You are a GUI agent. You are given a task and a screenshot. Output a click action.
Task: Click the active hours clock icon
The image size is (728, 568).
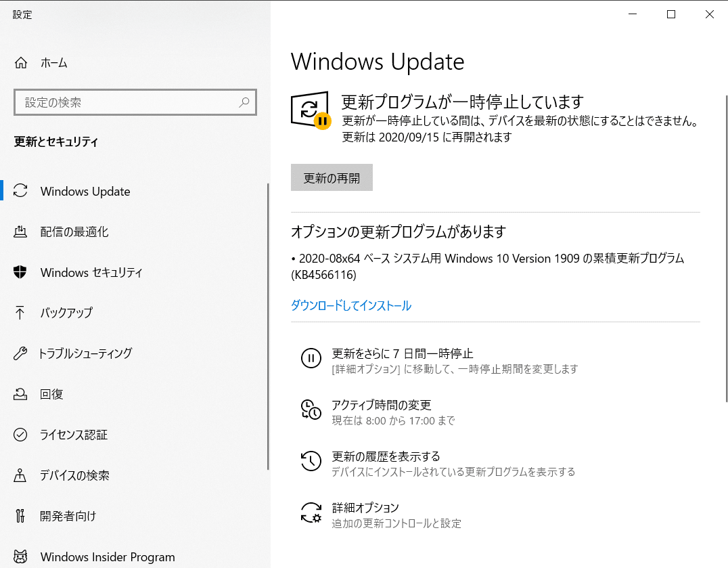[311, 410]
